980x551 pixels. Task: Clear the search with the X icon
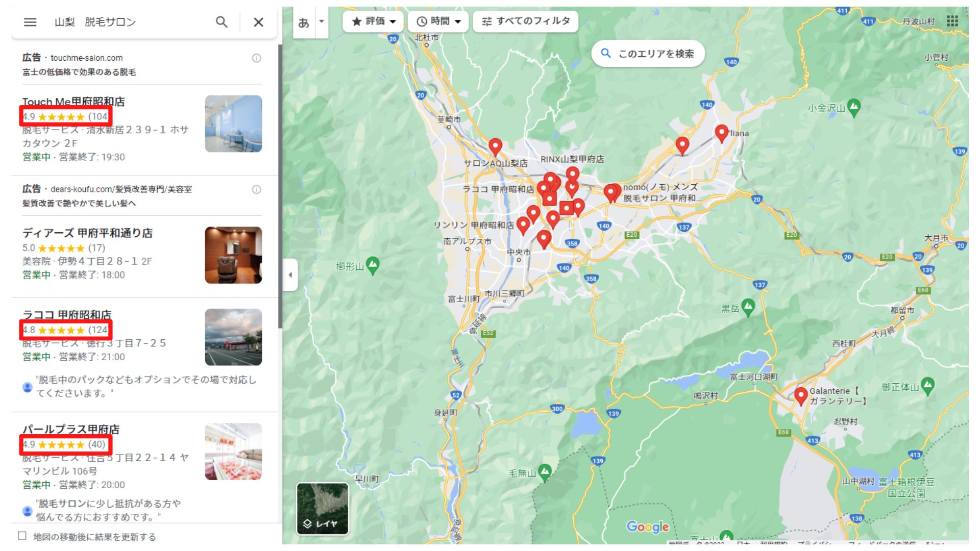click(259, 22)
